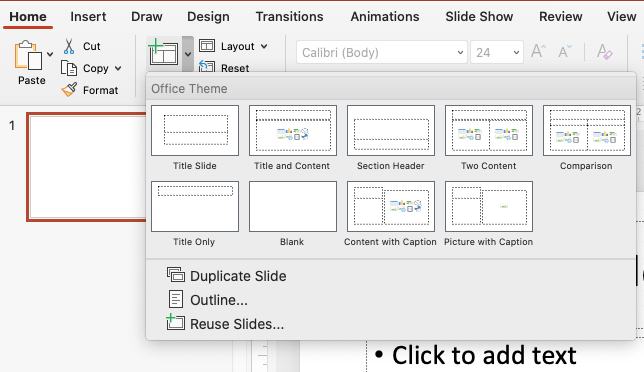Increase font size with large A icon
Image resolution: width=644 pixels, height=372 pixels.
coord(538,52)
